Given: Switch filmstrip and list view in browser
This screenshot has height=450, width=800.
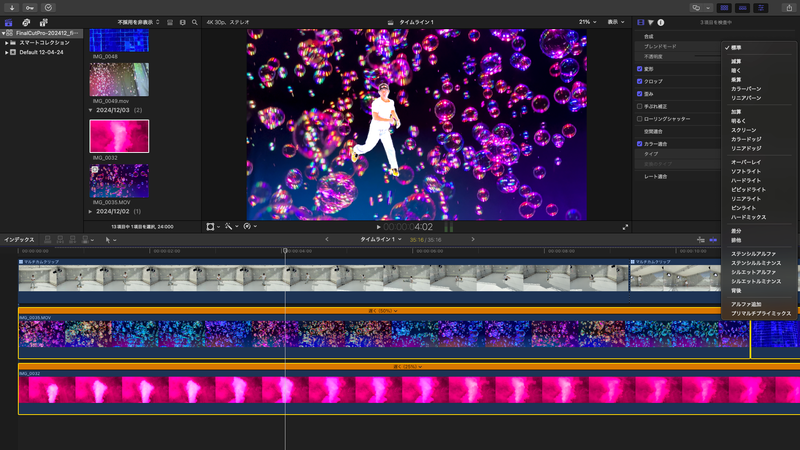Looking at the screenshot, I should [x=183, y=22].
